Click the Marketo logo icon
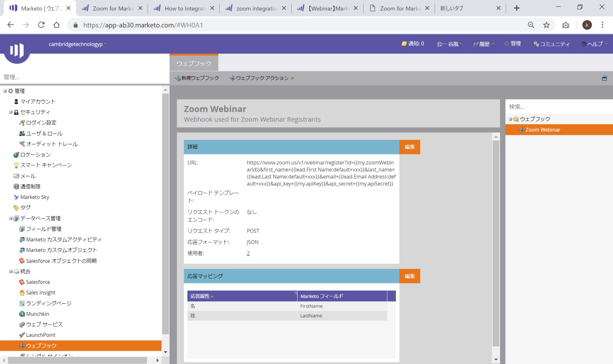Screen dimensions: 613x364 [17, 51]
